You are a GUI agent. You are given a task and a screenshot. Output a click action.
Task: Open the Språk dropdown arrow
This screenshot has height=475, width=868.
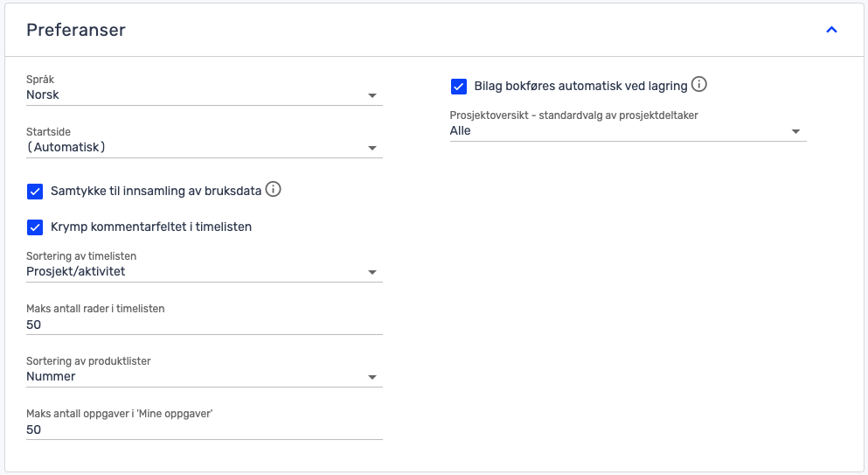372,96
